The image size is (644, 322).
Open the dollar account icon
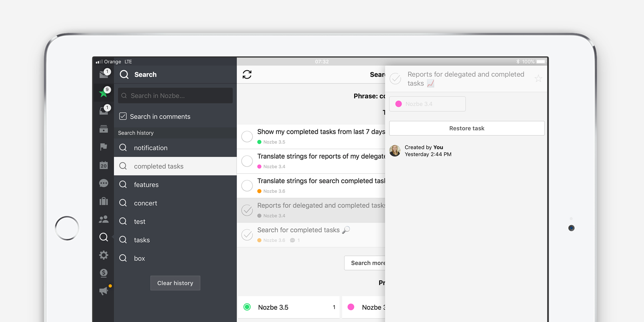click(x=104, y=273)
